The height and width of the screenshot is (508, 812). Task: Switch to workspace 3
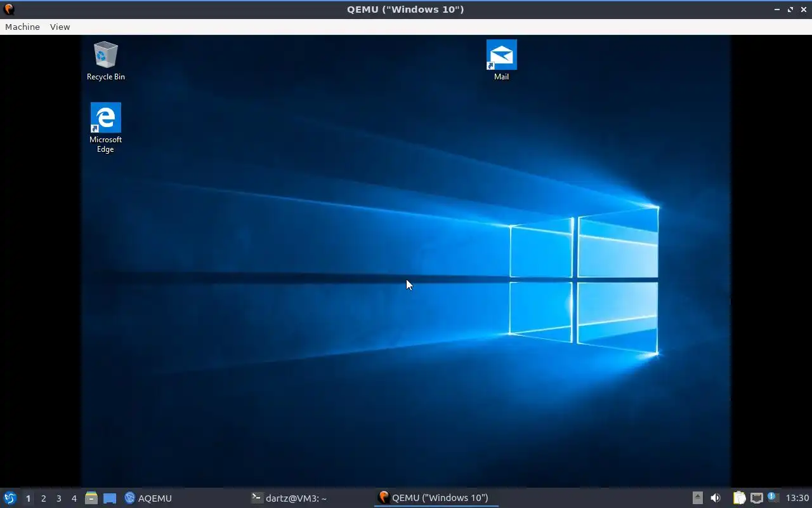pyautogui.click(x=58, y=498)
